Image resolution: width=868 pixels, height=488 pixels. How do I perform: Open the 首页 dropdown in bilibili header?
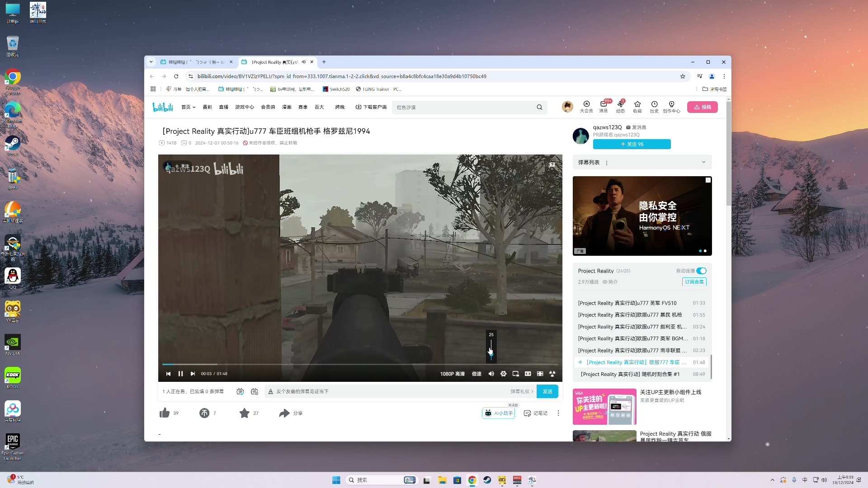pos(188,107)
